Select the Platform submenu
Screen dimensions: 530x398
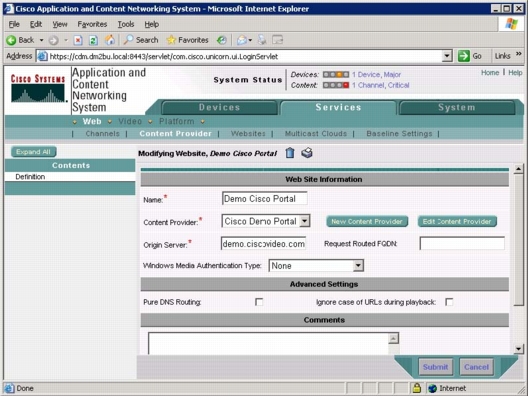tap(177, 121)
